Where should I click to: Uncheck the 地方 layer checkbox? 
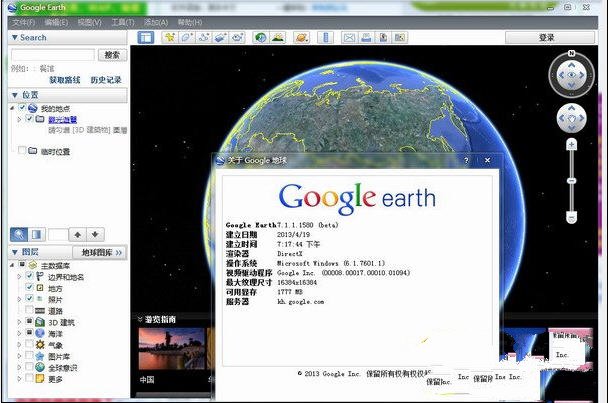pos(29,287)
